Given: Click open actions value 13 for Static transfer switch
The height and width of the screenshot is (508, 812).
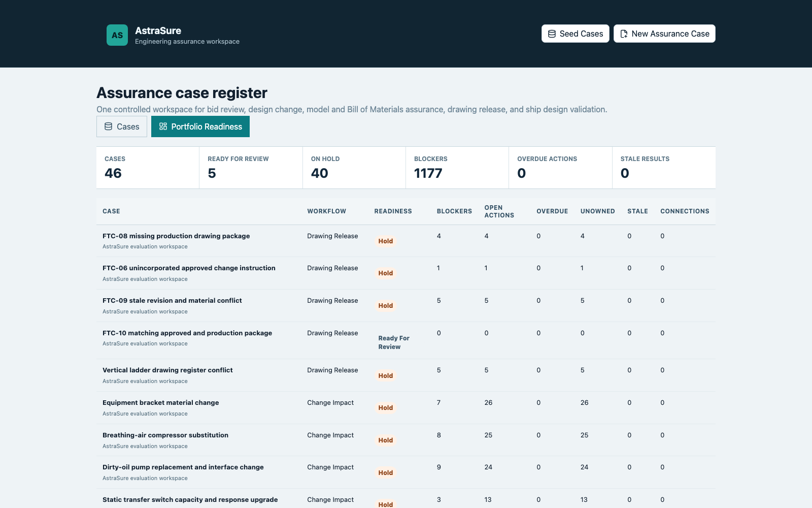Looking at the screenshot, I should point(488,499).
